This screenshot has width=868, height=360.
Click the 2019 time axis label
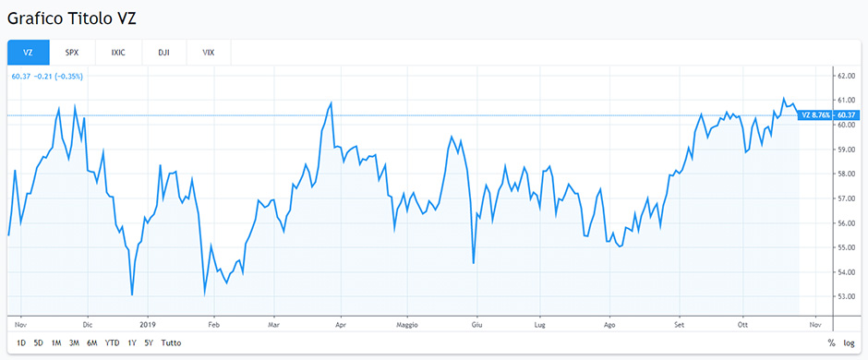click(x=149, y=325)
